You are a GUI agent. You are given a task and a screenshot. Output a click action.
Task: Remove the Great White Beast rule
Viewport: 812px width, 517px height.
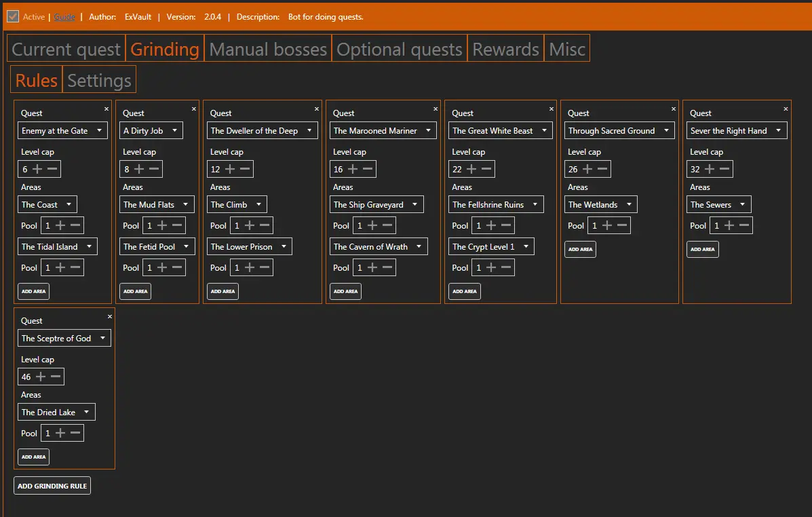(552, 109)
